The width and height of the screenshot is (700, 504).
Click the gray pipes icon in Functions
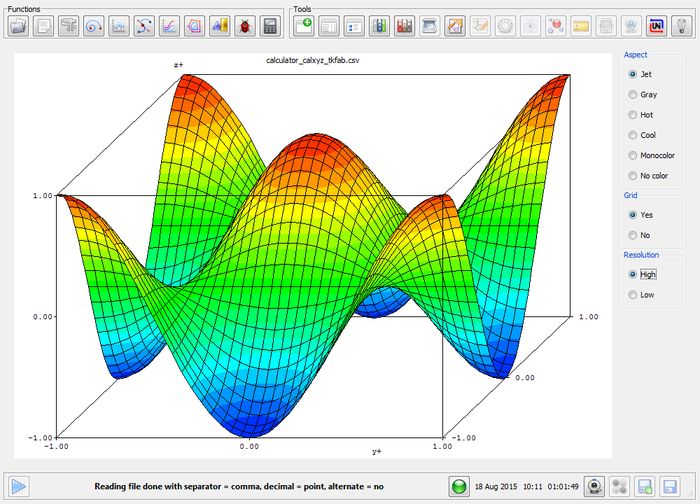[68, 26]
